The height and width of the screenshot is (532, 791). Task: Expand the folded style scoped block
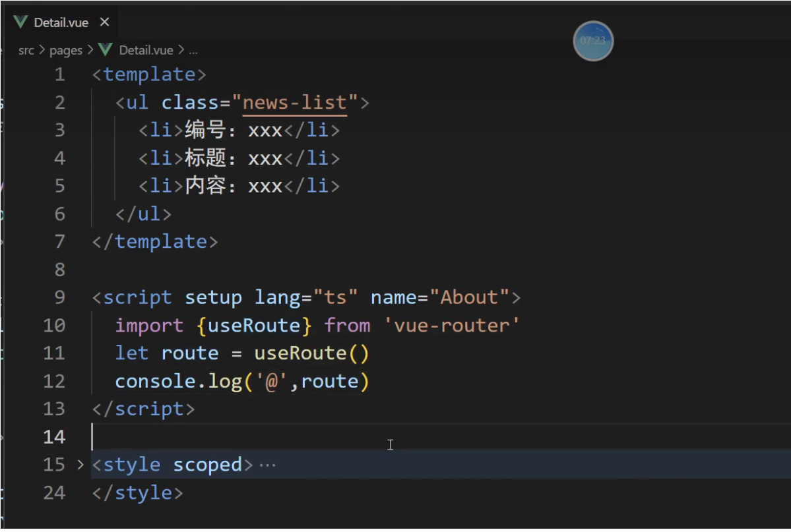80,464
